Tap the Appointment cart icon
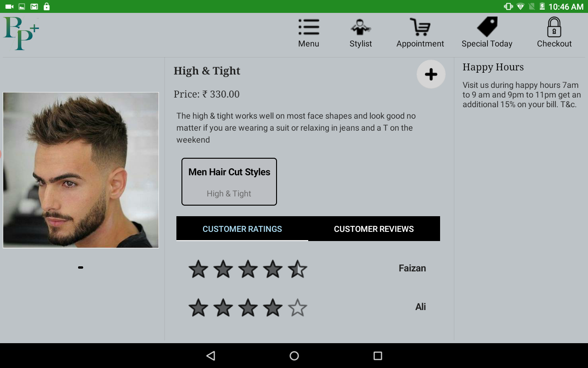This screenshot has height=368, width=588. 420,27
